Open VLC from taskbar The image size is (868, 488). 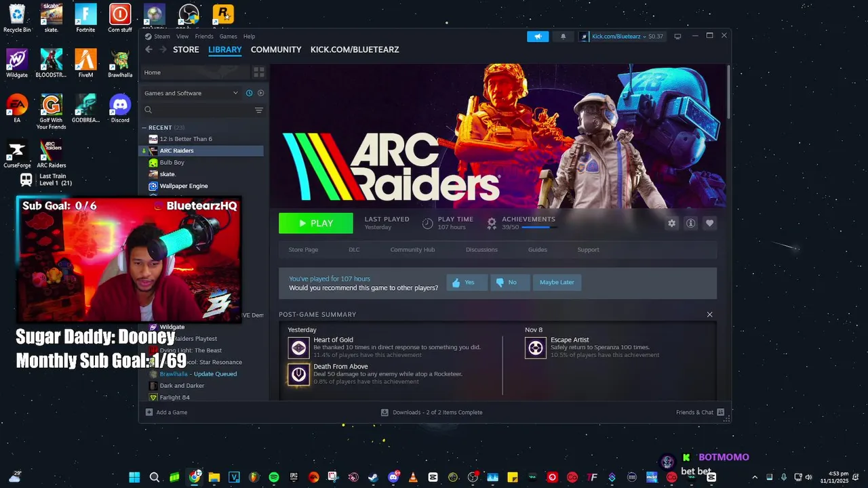tap(413, 477)
